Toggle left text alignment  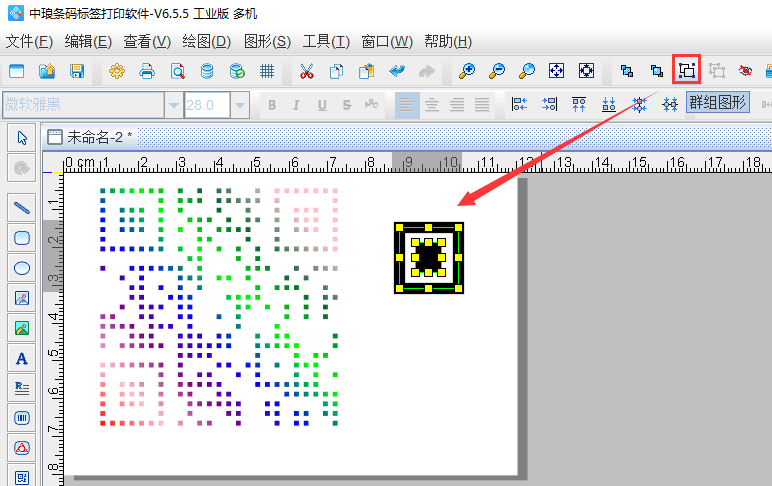407,105
